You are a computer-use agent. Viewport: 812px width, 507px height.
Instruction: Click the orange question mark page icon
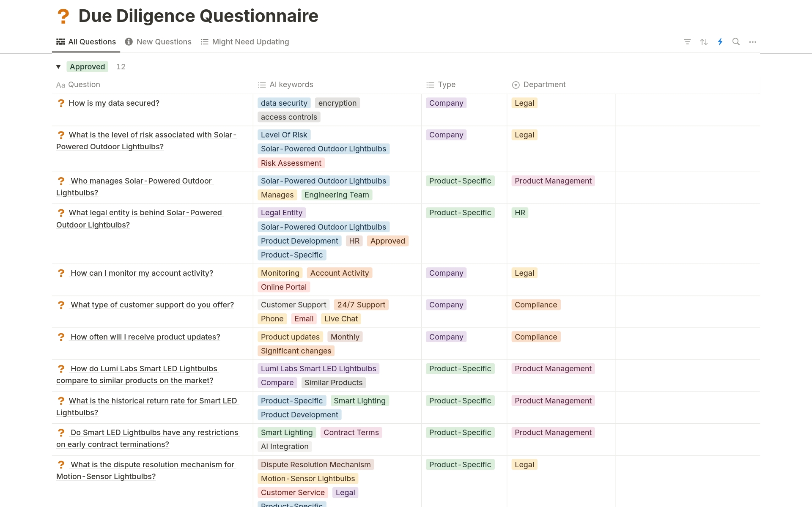tap(63, 16)
